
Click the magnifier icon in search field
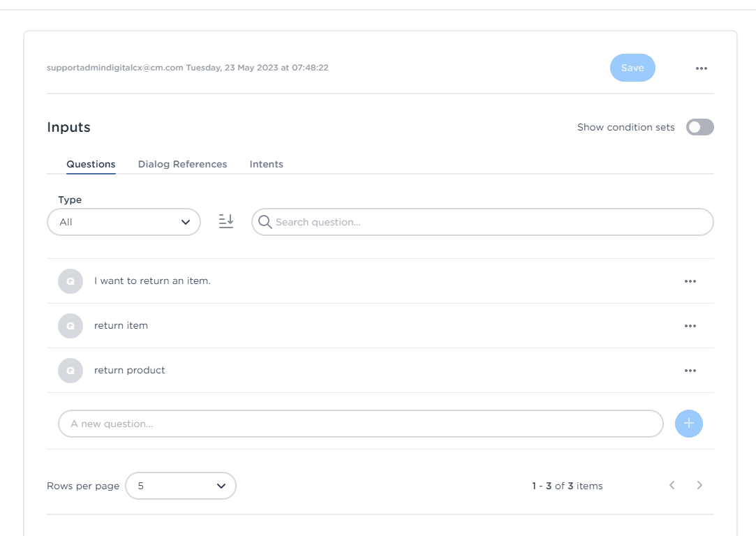pyautogui.click(x=265, y=222)
